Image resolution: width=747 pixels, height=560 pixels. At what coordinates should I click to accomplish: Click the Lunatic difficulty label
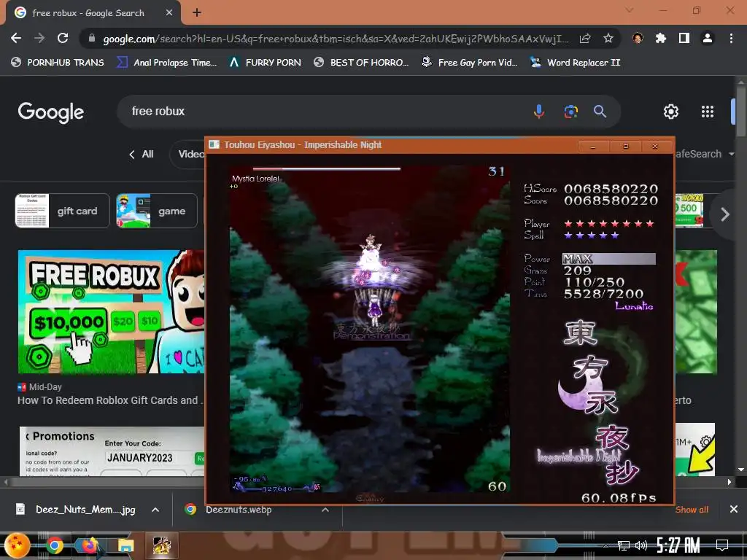click(x=634, y=306)
